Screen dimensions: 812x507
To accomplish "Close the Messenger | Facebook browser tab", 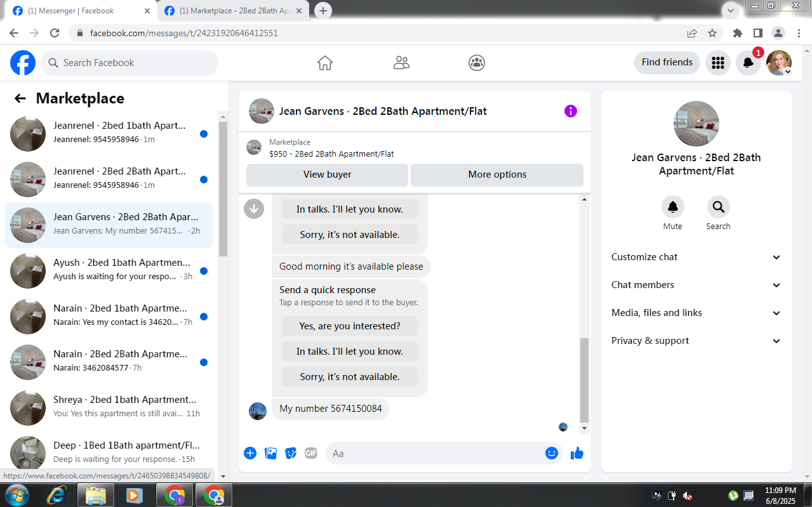I will (x=147, y=11).
